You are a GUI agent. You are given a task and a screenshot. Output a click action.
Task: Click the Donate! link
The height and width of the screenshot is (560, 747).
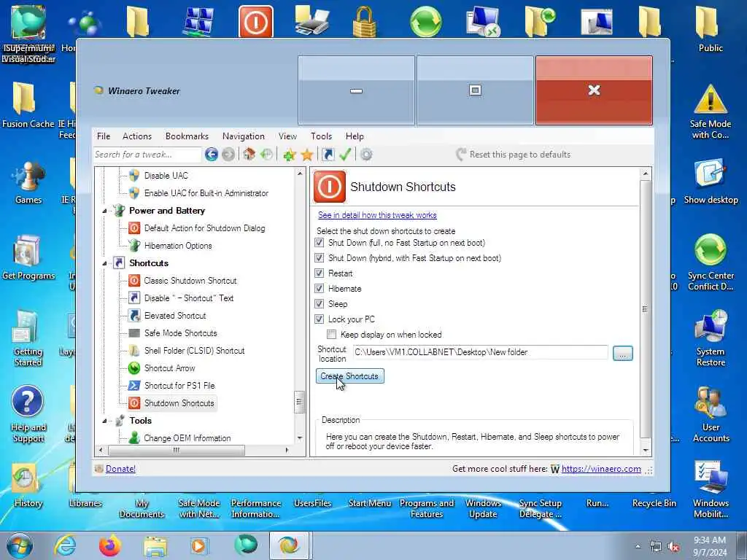click(x=120, y=469)
